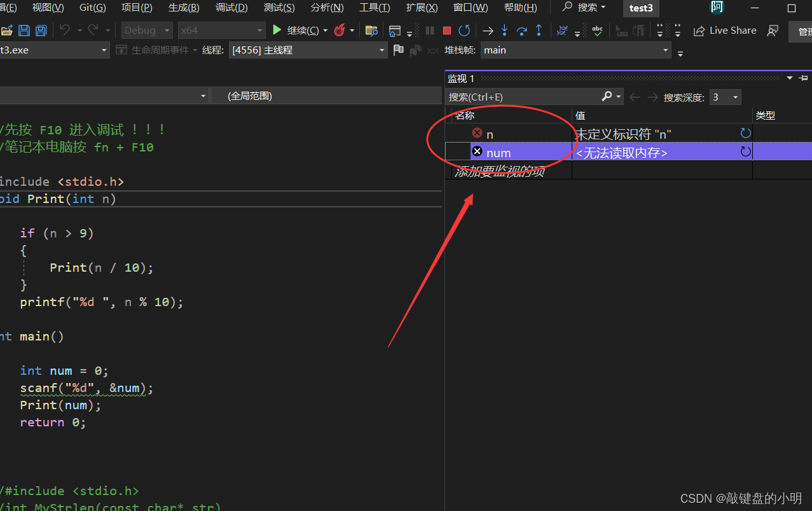The width and height of the screenshot is (812, 511).
Task: Open the feedback person icon
Action: coord(773,31)
